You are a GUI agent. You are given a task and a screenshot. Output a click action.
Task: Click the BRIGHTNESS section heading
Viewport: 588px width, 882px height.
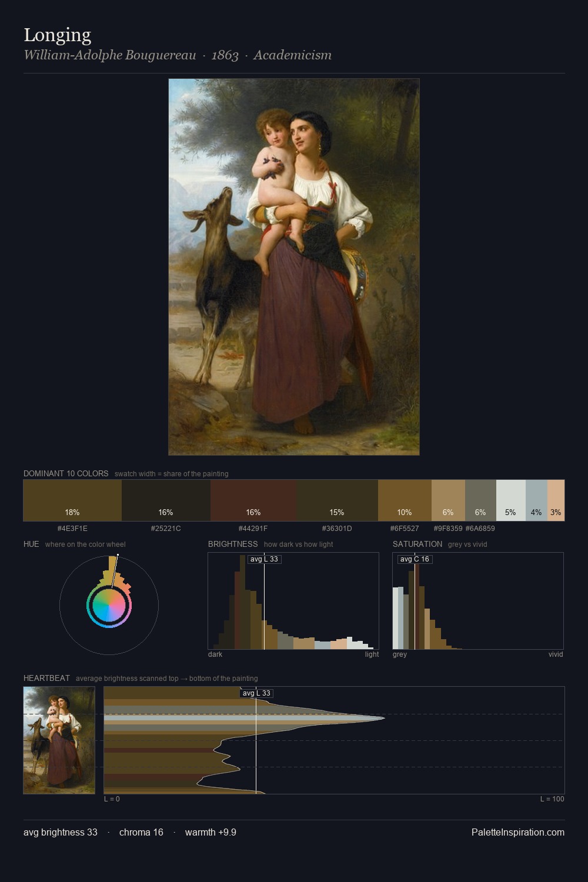pos(233,544)
